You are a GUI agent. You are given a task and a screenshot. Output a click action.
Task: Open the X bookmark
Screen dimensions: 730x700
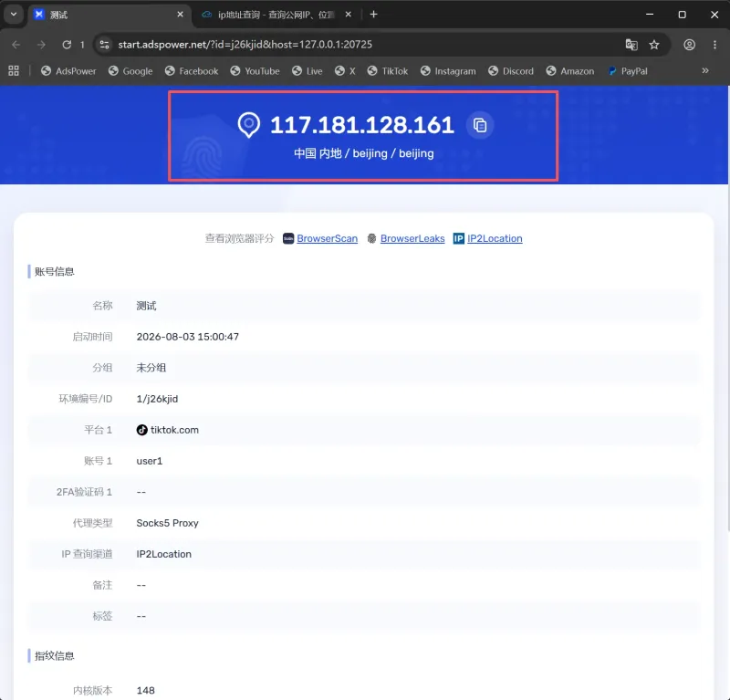[345, 71]
